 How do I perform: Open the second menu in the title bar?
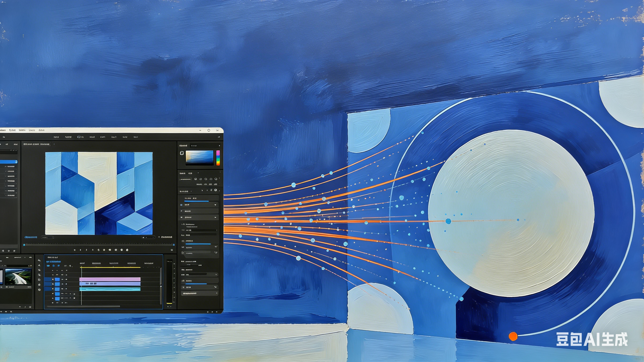[12, 130]
